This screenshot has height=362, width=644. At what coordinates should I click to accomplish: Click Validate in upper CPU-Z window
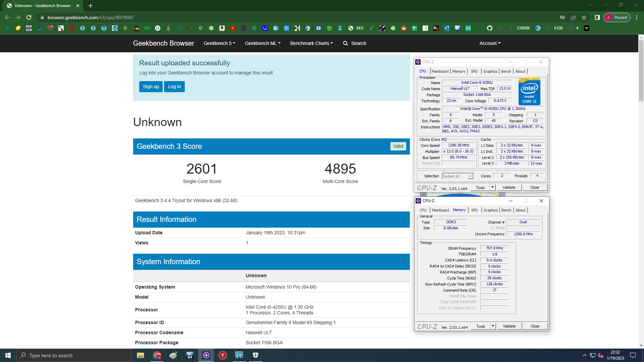(x=509, y=188)
